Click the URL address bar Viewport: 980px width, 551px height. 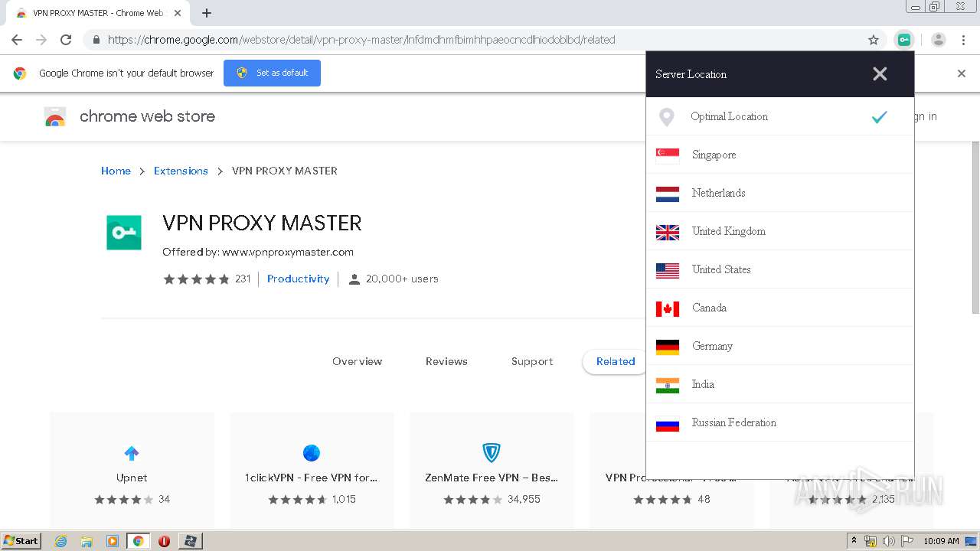pos(482,40)
